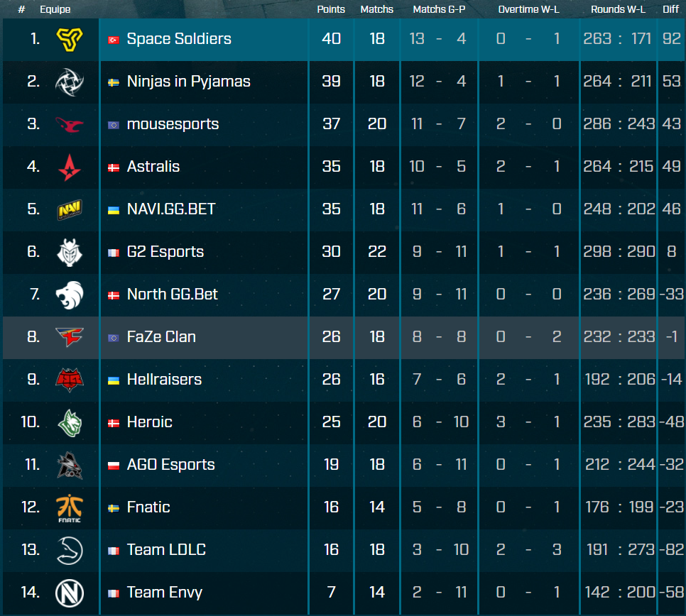This screenshot has height=616, width=686.
Task: Open the AGO Esports team link
Action: point(170,464)
